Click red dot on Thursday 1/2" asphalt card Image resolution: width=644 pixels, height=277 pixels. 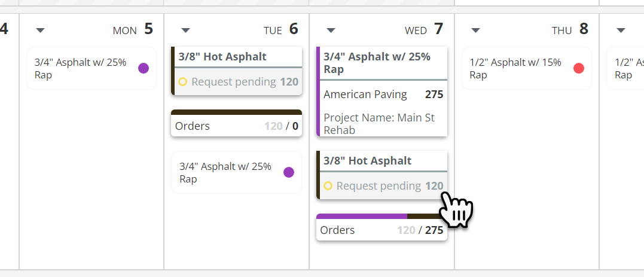click(x=578, y=68)
